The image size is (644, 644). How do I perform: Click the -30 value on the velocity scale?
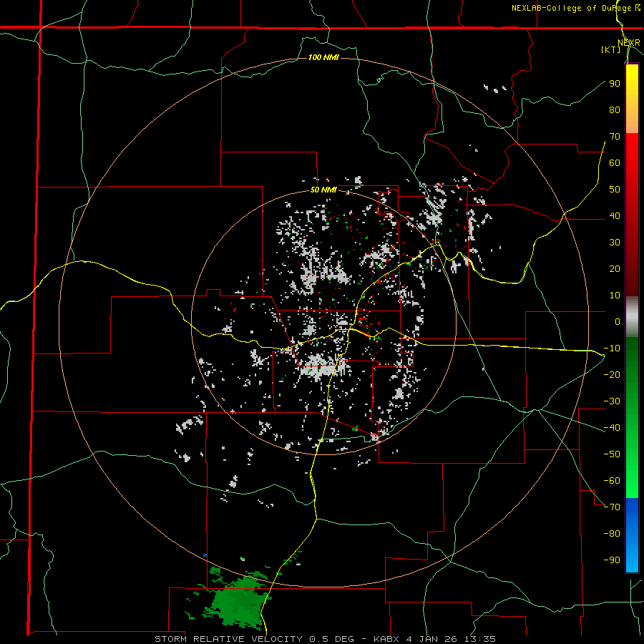tap(612, 401)
